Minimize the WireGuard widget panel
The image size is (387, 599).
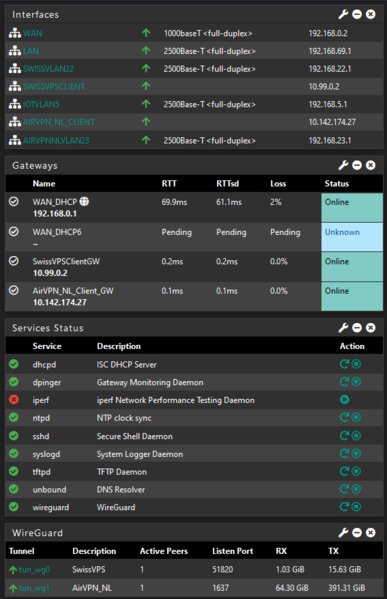[357, 533]
